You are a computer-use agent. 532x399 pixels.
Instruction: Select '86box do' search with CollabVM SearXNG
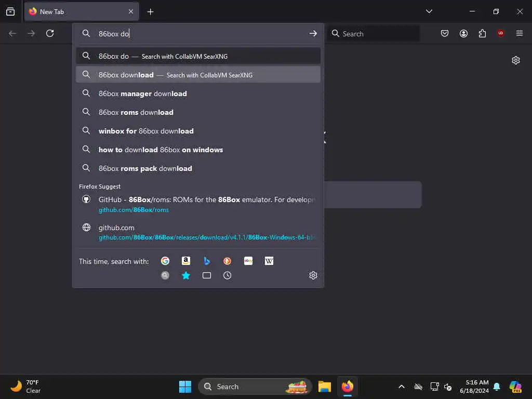coord(198,56)
